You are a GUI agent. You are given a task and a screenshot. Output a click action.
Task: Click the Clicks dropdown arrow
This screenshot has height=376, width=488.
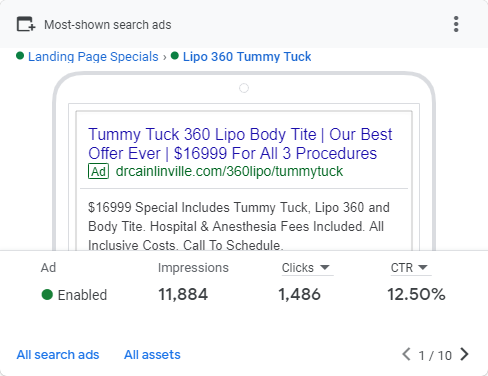[x=325, y=268]
